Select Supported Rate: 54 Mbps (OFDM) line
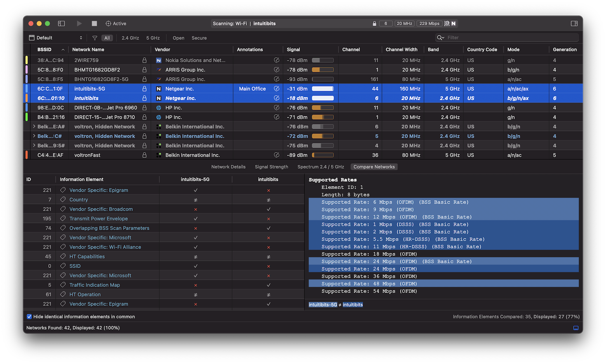 point(369,291)
